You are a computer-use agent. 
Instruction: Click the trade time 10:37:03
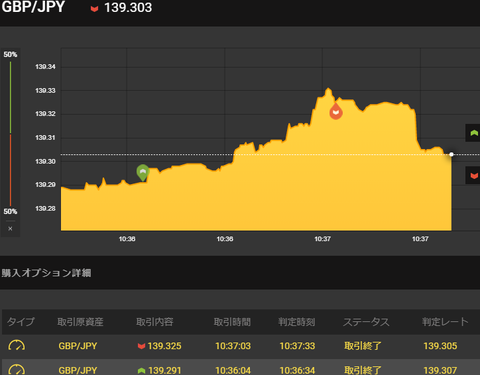coord(233,346)
